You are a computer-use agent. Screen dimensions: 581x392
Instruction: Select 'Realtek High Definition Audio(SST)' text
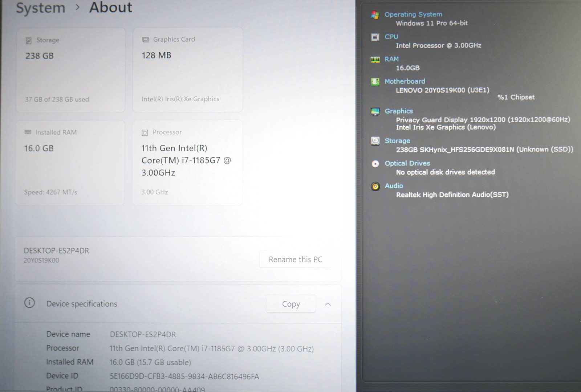click(x=452, y=195)
